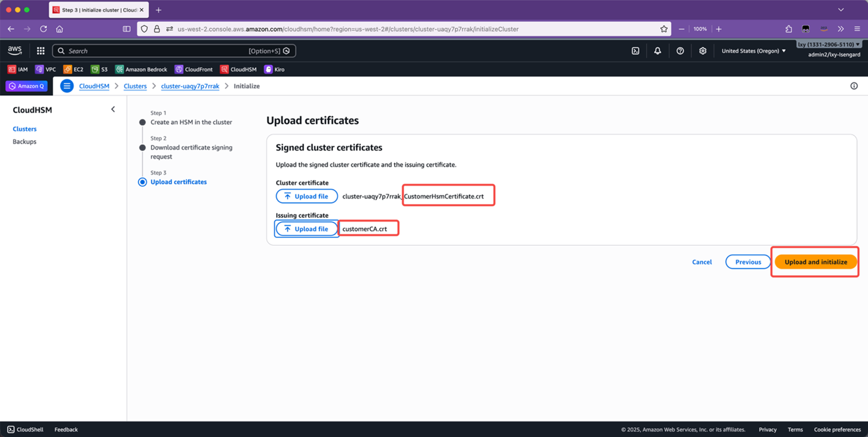Open the info panel icon at right
Screen dimensions: 868x437
(854, 86)
